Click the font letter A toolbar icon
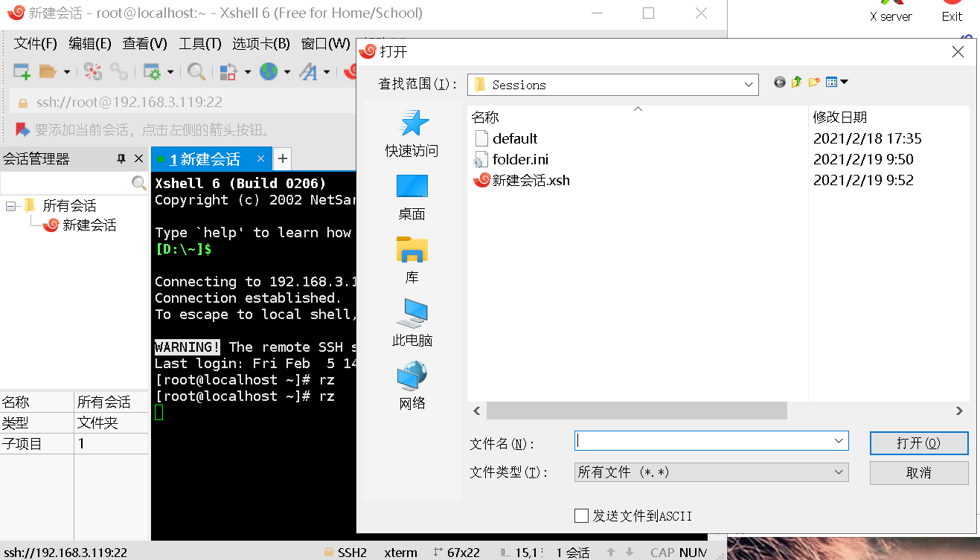Viewport: 980px width, 560px height. [x=308, y=71]
